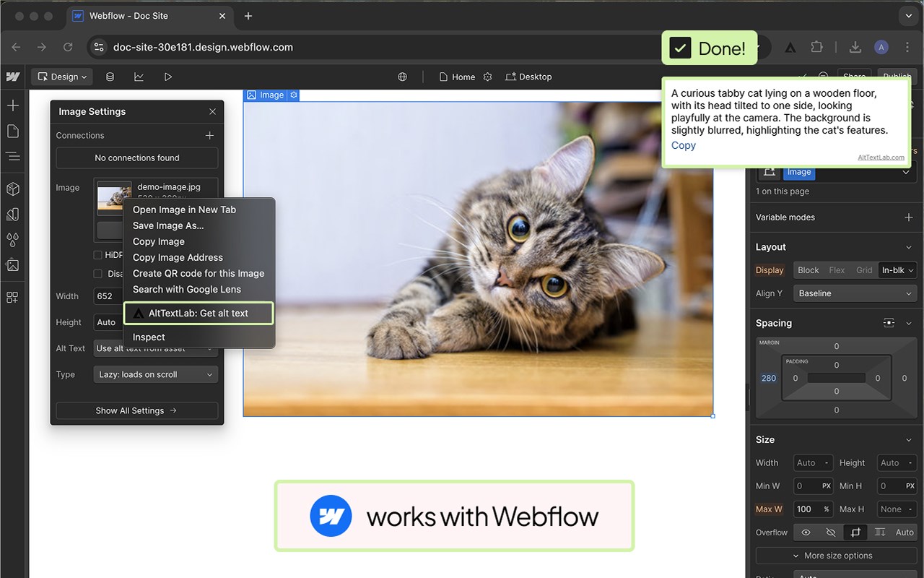The height and width of the screenshot is (578, 924).
Task: Open the browser Downloads icon
Action: 855,47
